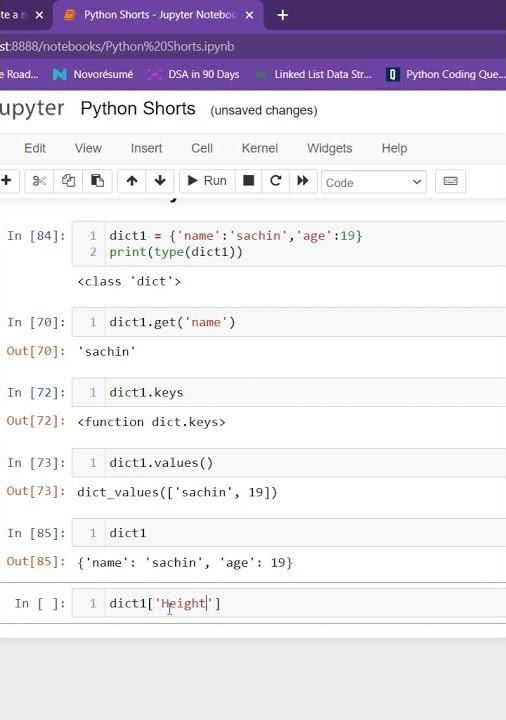Select the In [72] prompt
The height and width of the screenshot is (720, 506).
click(36, 393)
